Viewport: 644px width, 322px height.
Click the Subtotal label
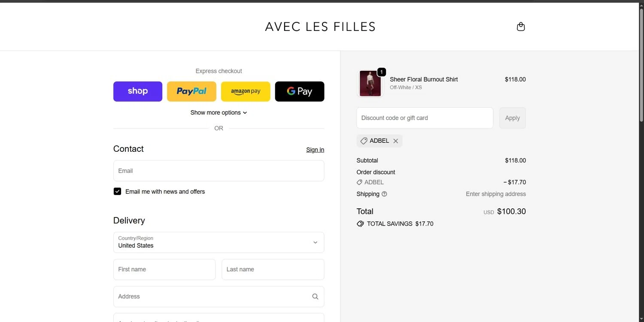coord(367,160)
